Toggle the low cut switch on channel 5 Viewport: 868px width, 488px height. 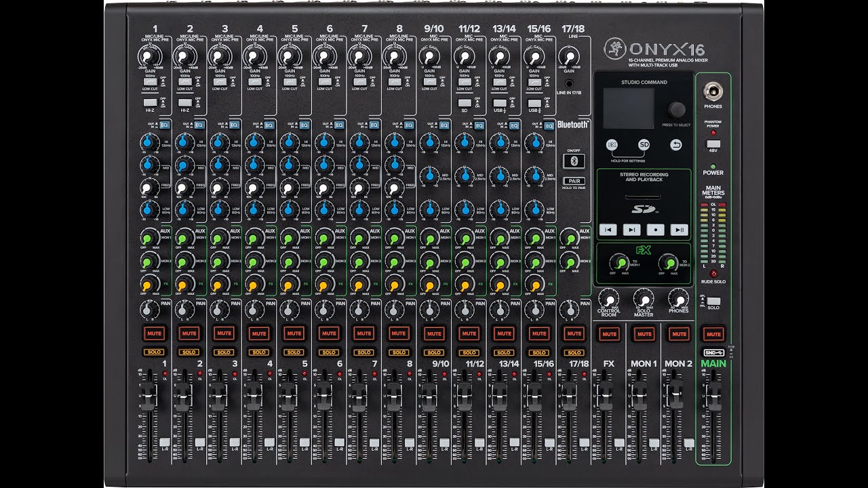[x=290, y=81]
